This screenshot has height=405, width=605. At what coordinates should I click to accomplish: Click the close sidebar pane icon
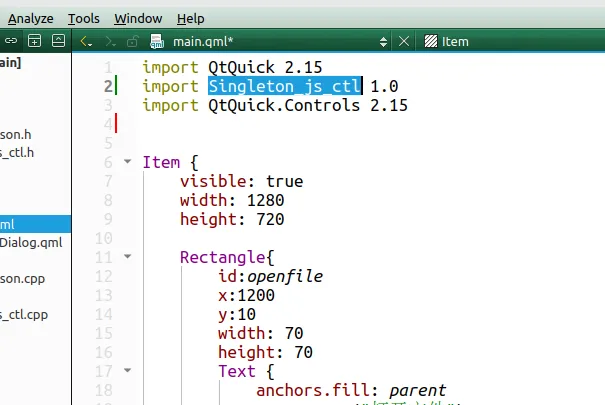click(x=58, y=40)
